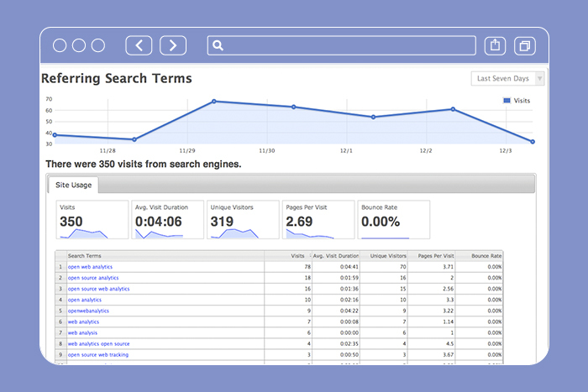The width and height of the screenshot is (588, 392).
Task: Click the Visits 350 metric card
Action: [x=92, y=219]
